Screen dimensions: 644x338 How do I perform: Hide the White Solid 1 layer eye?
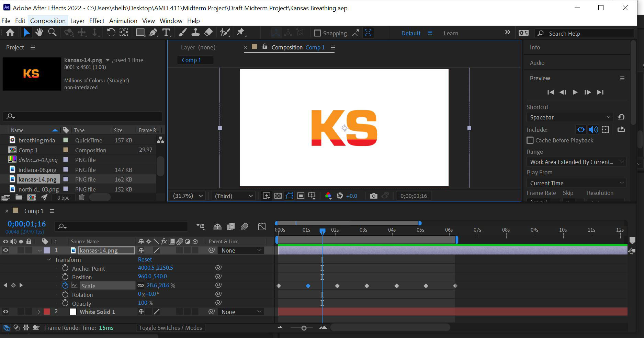click(5, 312)
